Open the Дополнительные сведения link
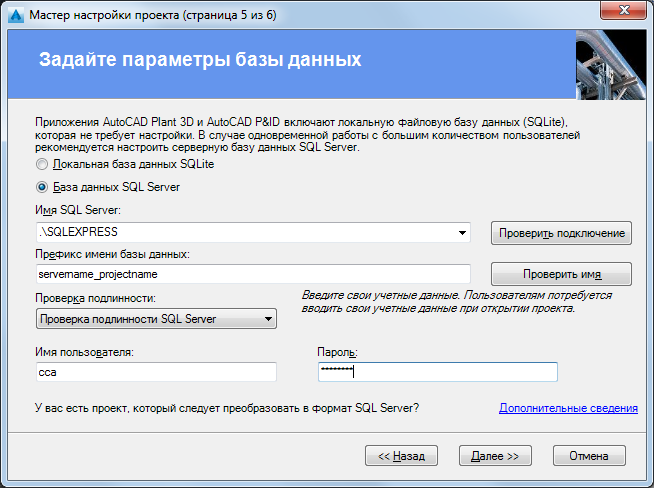Screen dimensions: 654x488 [568, 408]
